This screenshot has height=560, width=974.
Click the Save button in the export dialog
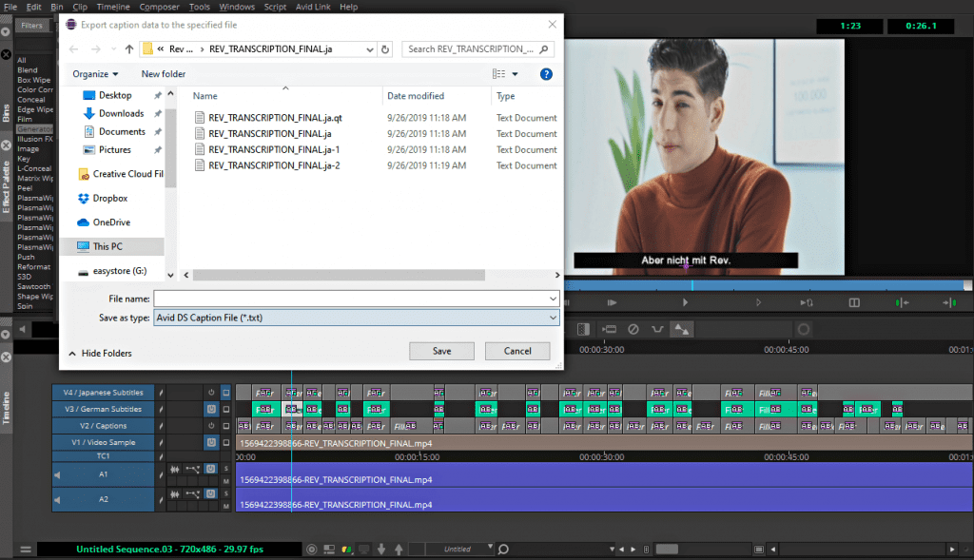coord(441,351)
